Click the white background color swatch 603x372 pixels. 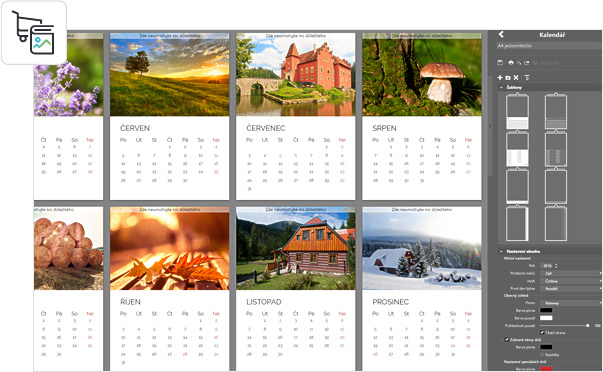pyautogui.click(x=546, y=318)
